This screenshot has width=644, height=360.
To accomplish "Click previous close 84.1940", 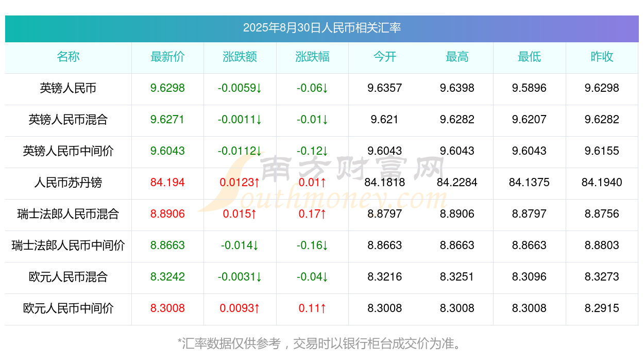I will coord(602,183).
